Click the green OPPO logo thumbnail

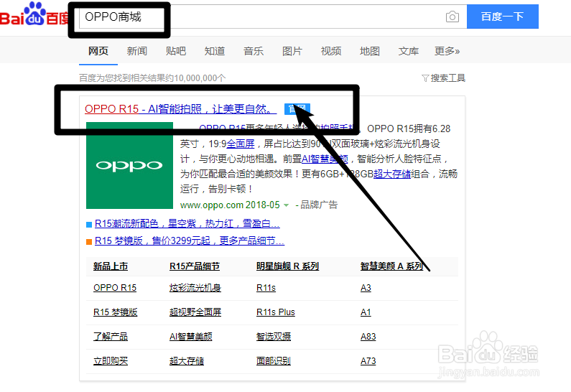click(129, 165)
